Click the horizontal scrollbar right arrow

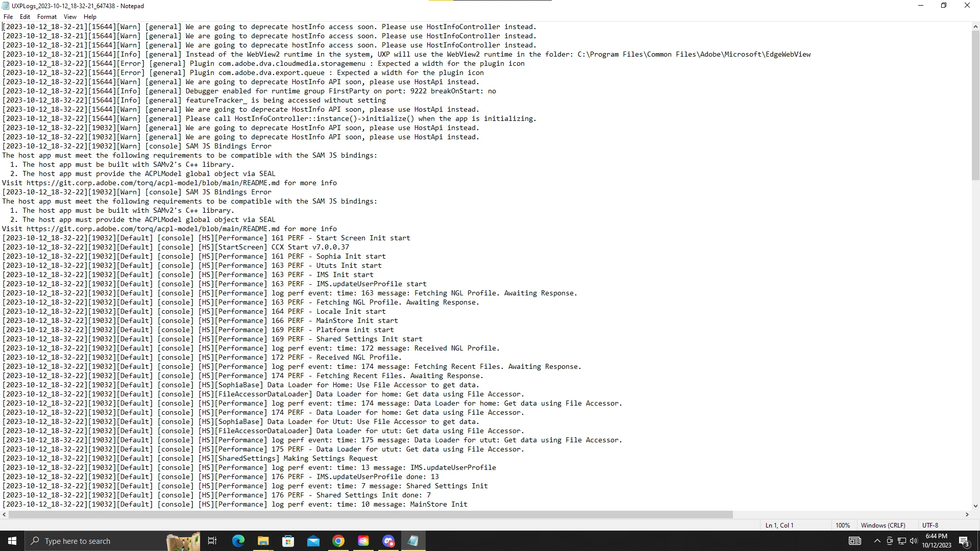tap(967, 515)
